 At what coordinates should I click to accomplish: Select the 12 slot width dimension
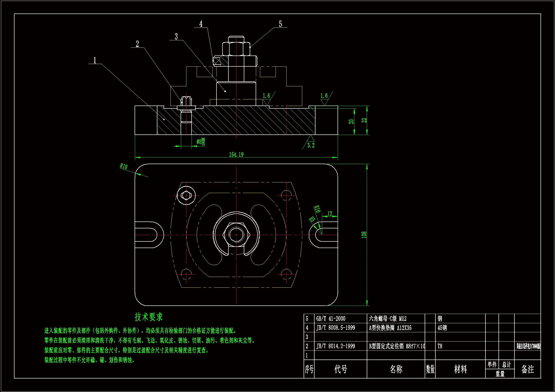[x=330, y=213]
